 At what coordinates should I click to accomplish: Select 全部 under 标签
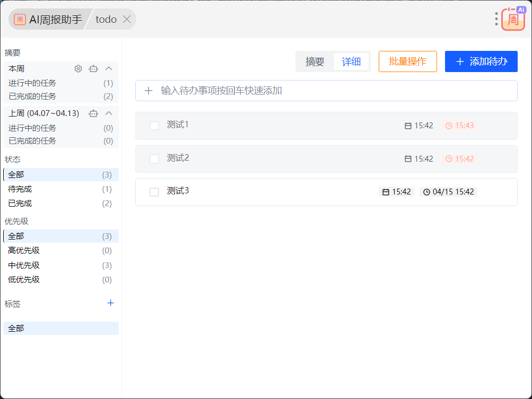click(61, 329)
